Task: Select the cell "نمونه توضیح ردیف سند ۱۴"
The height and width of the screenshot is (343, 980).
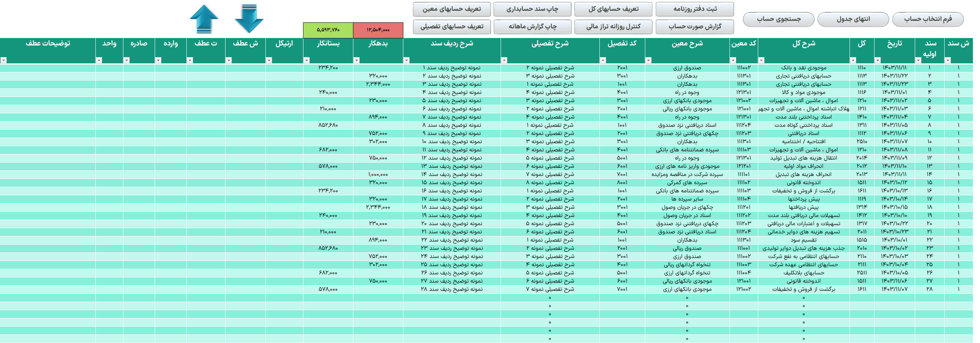Action: pos(451,174)
